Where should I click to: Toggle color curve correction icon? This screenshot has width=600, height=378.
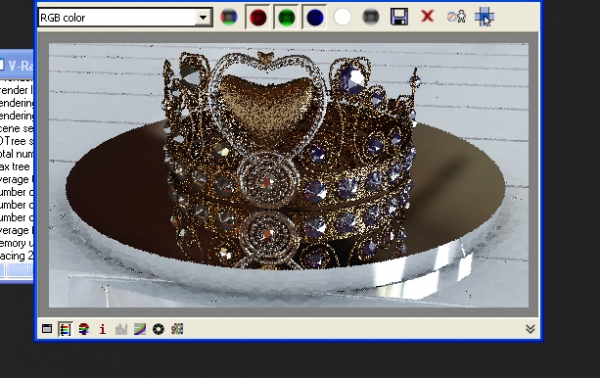tap(140, 329)
